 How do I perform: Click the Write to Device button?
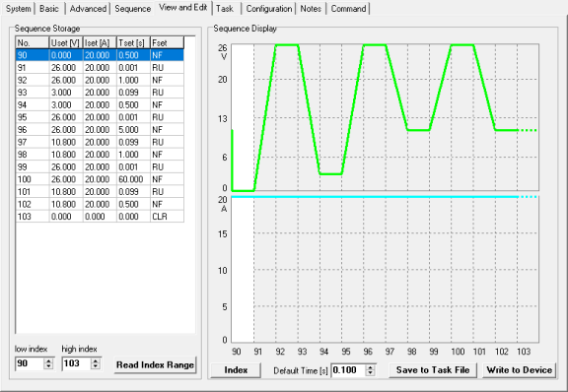point(519,370)
